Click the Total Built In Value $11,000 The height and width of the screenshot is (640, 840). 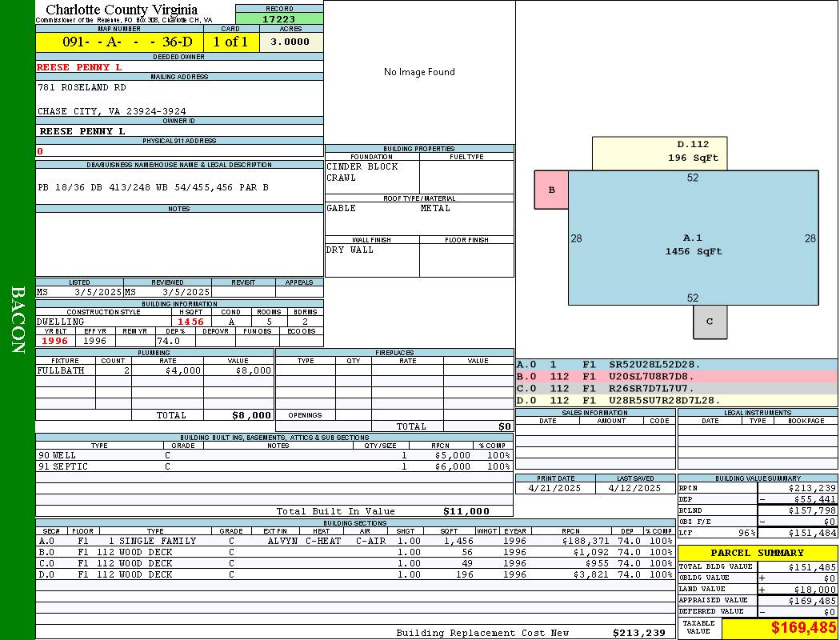[x=466, y=511]
